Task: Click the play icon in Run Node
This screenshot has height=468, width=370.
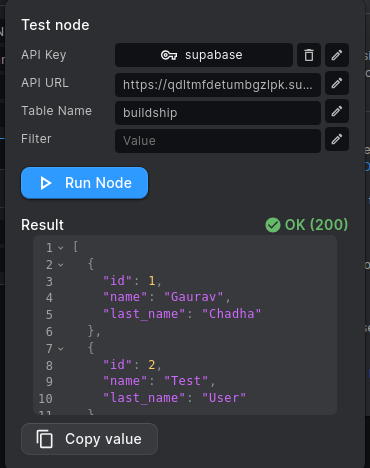Action: pyautogui.click(x=45, y=183)
